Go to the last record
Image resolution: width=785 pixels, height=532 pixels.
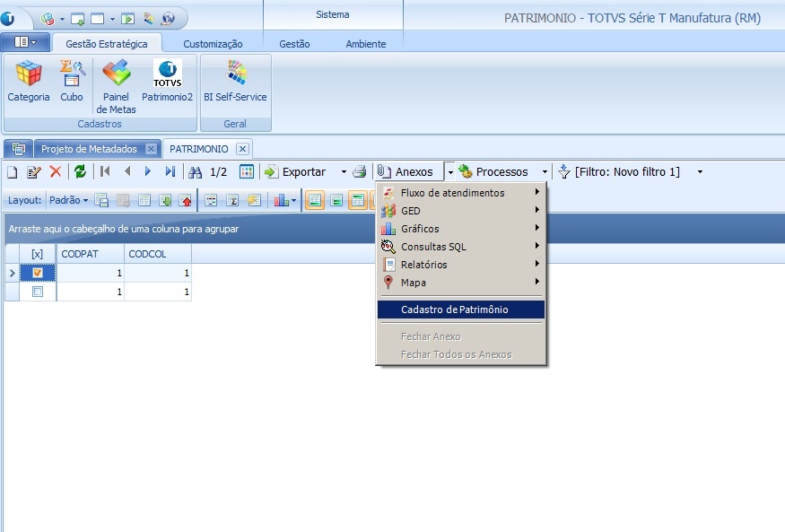click(x=170, y=171)
